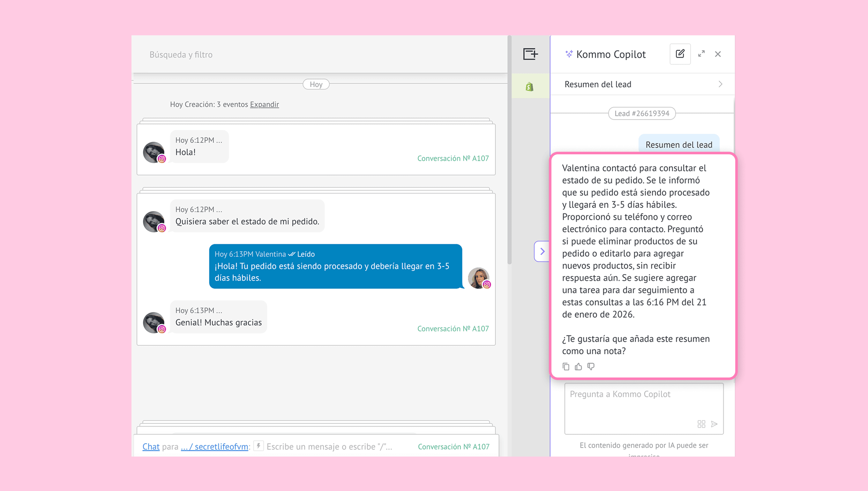The width and height of the screenshot is (868, 491).
Task: Send the Copilot message
Action: pyautogui.click(x=715, y=424)
